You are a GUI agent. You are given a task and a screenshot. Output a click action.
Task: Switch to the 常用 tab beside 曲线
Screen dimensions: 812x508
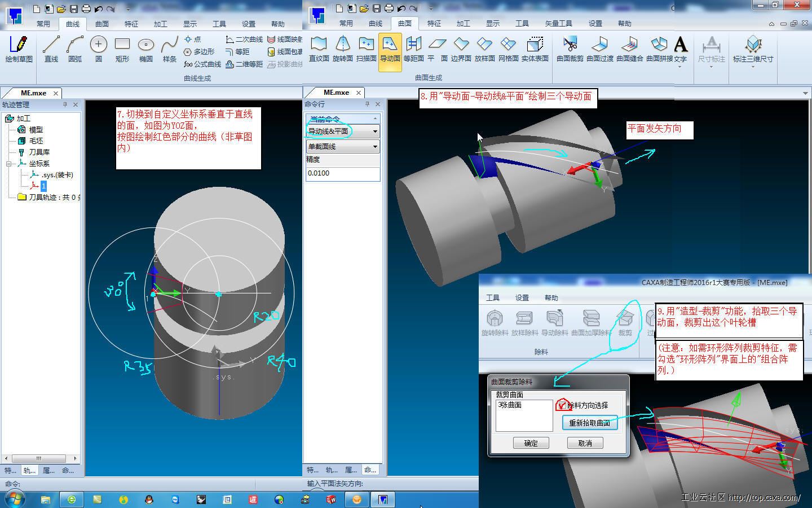[43, 24]
